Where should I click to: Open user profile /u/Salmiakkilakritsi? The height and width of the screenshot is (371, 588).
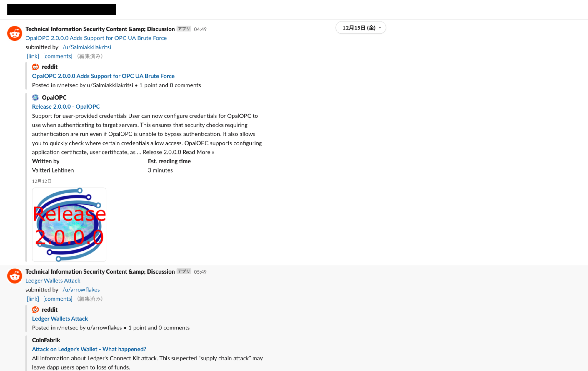[x=87, y=47]
